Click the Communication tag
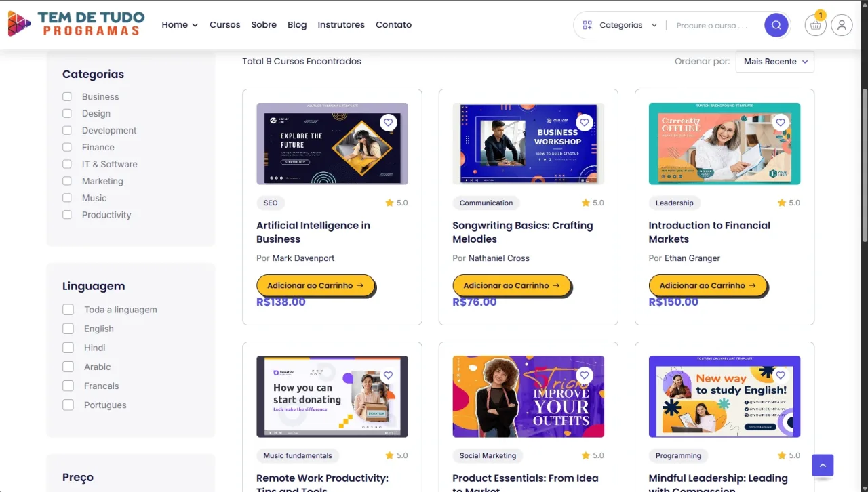Image resolution: width=868 pixels, height=492 pixels. tap(486, 203)
